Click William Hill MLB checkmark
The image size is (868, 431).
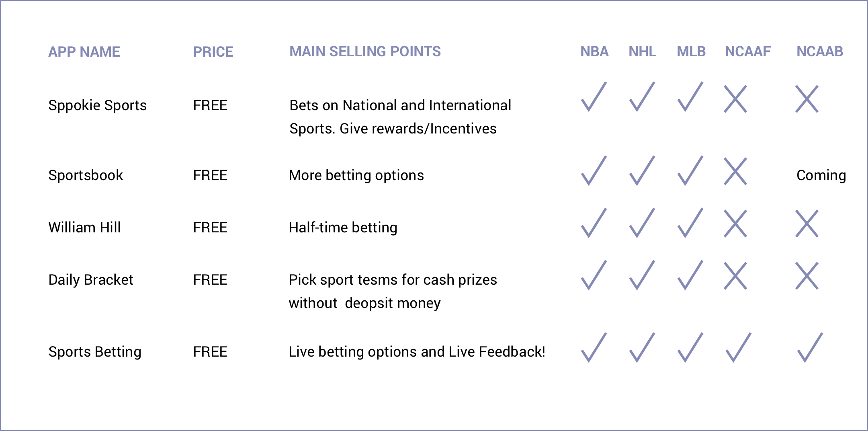[690, 223]
